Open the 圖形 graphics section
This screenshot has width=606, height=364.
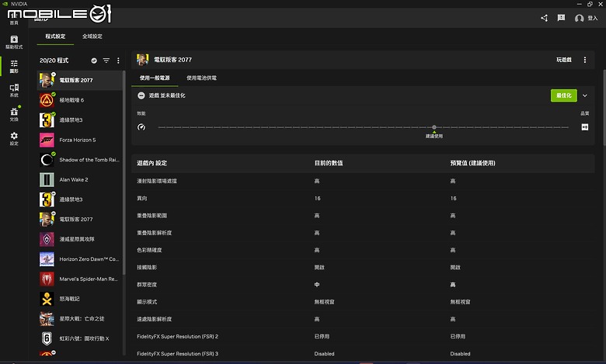(14, 67)
